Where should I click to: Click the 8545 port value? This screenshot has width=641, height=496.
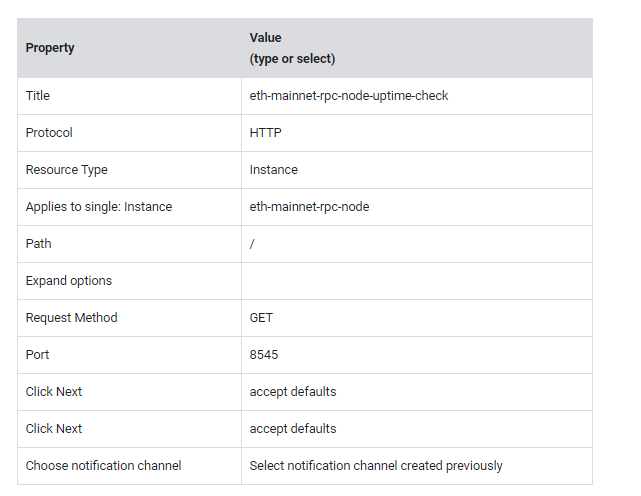(x=264, y=355)
